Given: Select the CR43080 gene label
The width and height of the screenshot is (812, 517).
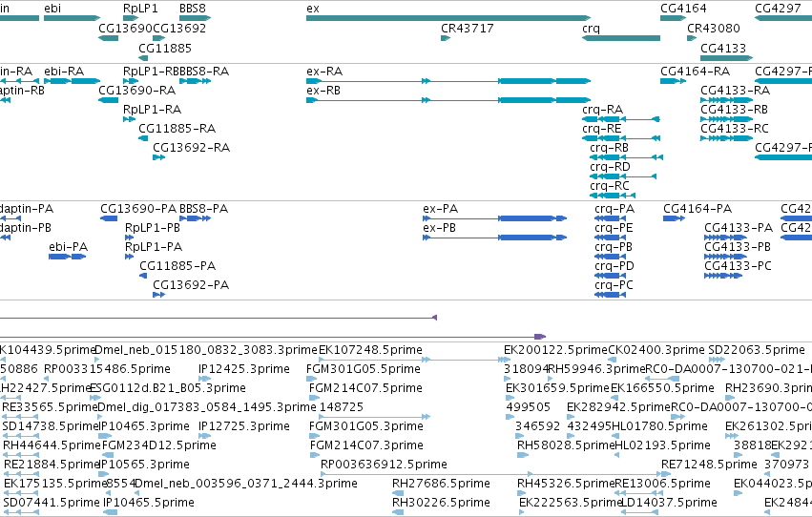Looking at the screenshot, I should point(714,29).
